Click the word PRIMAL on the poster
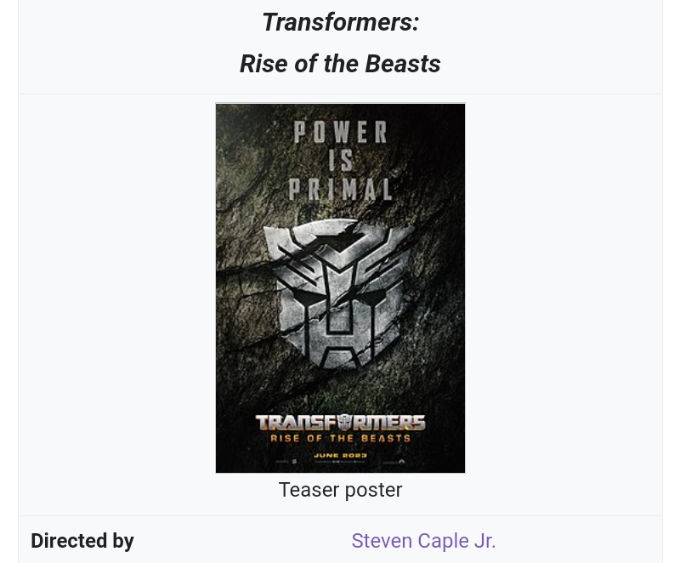680x563 pixels. pyautogui.click(x=340, y=188)
